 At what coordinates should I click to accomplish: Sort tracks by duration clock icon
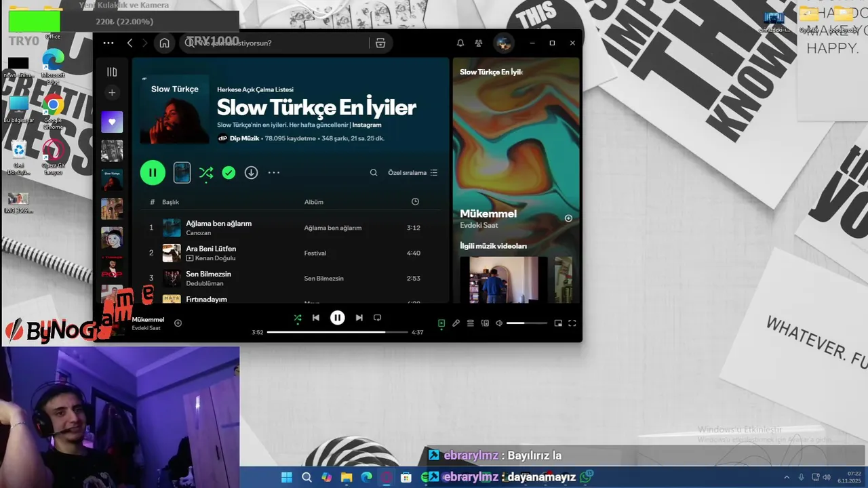coord(415,202)
